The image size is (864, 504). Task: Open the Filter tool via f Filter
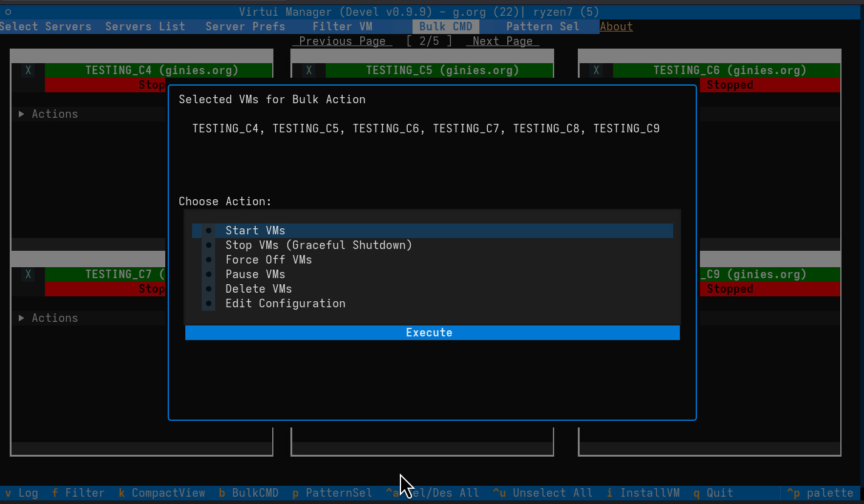coord(78,492)
